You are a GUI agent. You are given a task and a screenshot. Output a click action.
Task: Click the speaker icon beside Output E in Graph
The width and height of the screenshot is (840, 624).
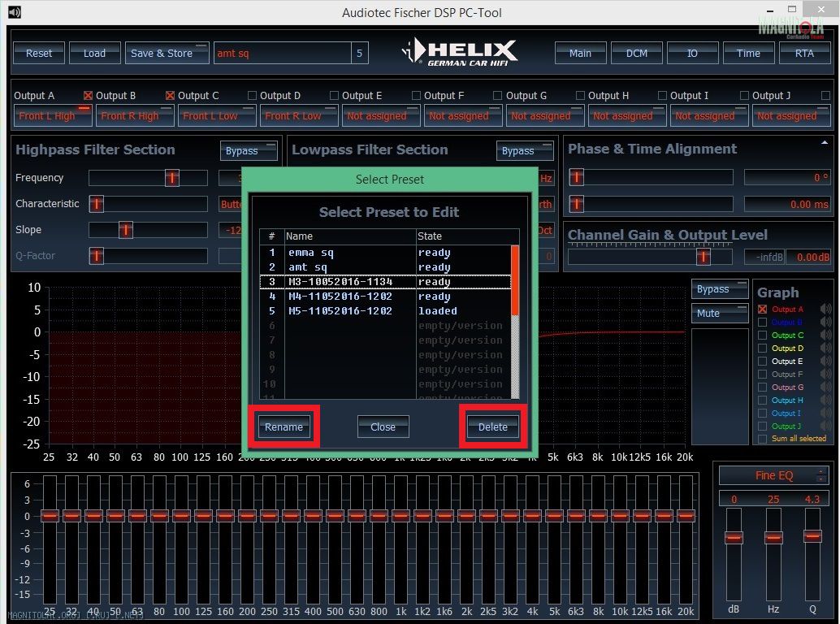(826, 362)
